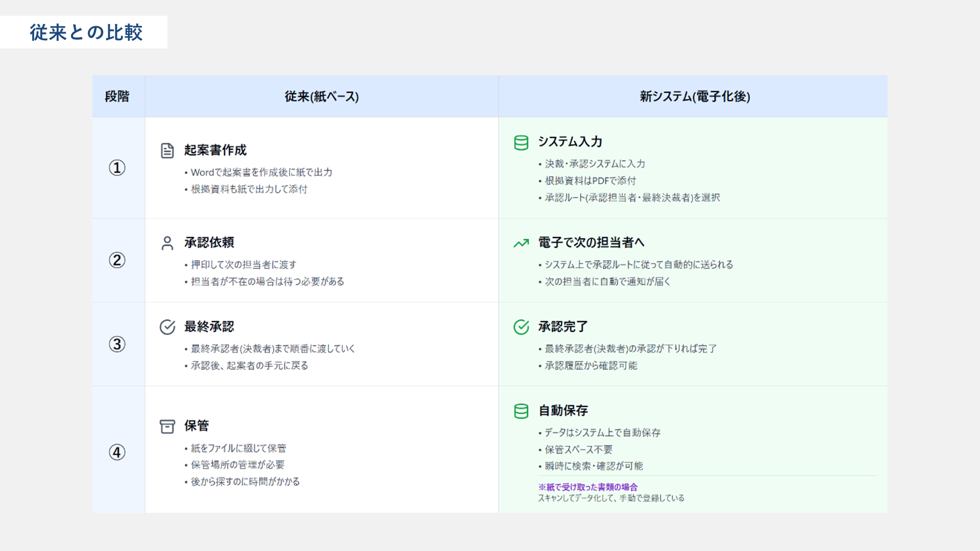Click bullet 根拠資料も紙で出力して添付
Viewport: 980px width, 551px height.
pyautogui.click(x=246, y=189)
